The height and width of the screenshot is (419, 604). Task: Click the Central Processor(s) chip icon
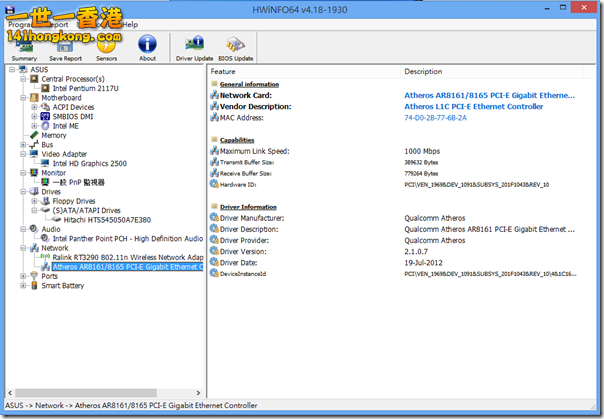(34, 79)
